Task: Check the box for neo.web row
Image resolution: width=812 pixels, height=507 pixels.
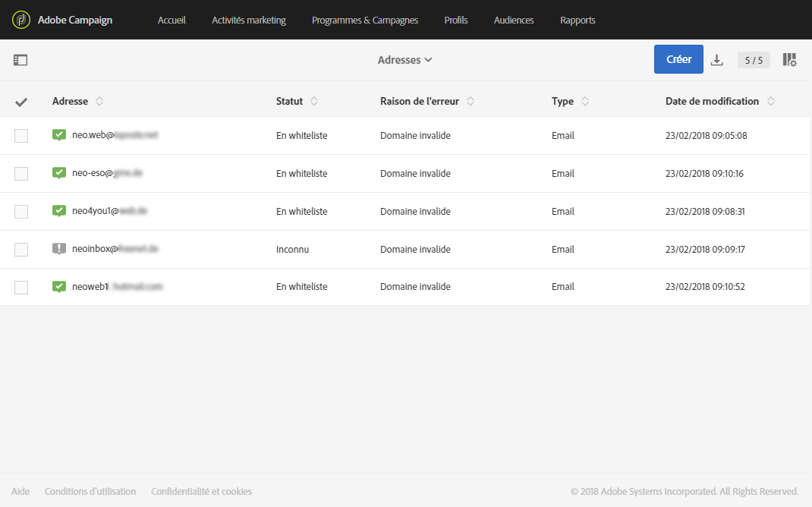Action: tap(21, 136)
